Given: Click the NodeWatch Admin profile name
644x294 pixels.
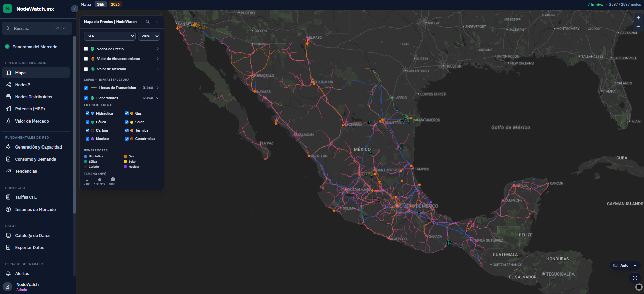Looking at the screenshot, I should (x=27, y=285).
